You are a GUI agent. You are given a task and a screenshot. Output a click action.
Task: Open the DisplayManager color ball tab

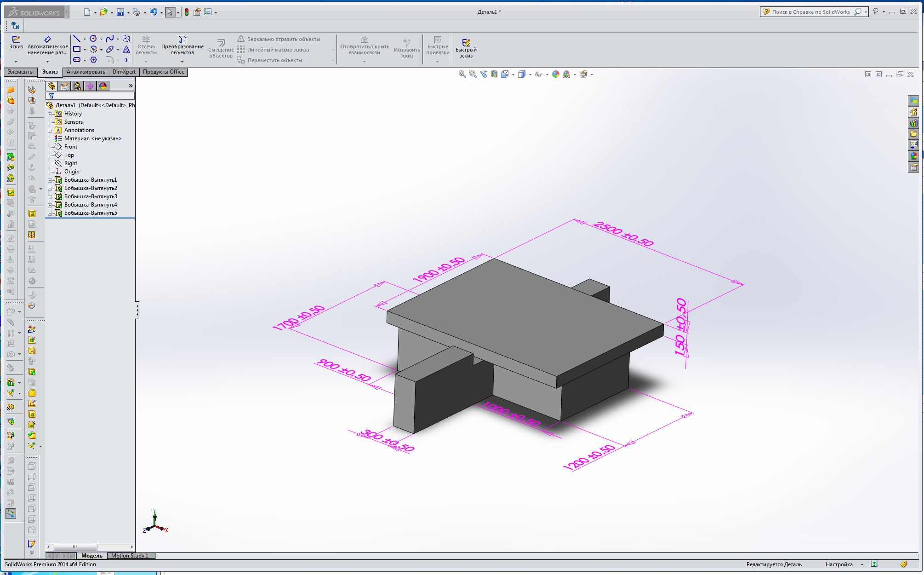click(x=103, y=86)
